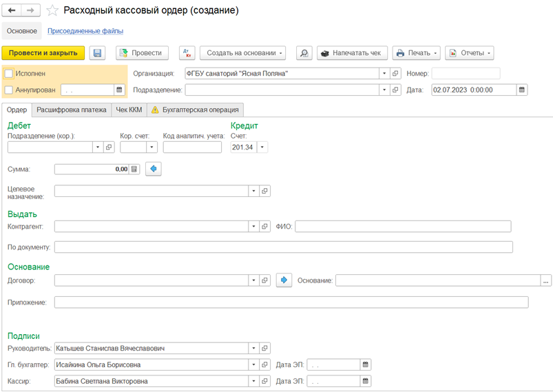Expand the Кор. счет dropdown
The image size is (553, 392).
click(x=152, y=147)
